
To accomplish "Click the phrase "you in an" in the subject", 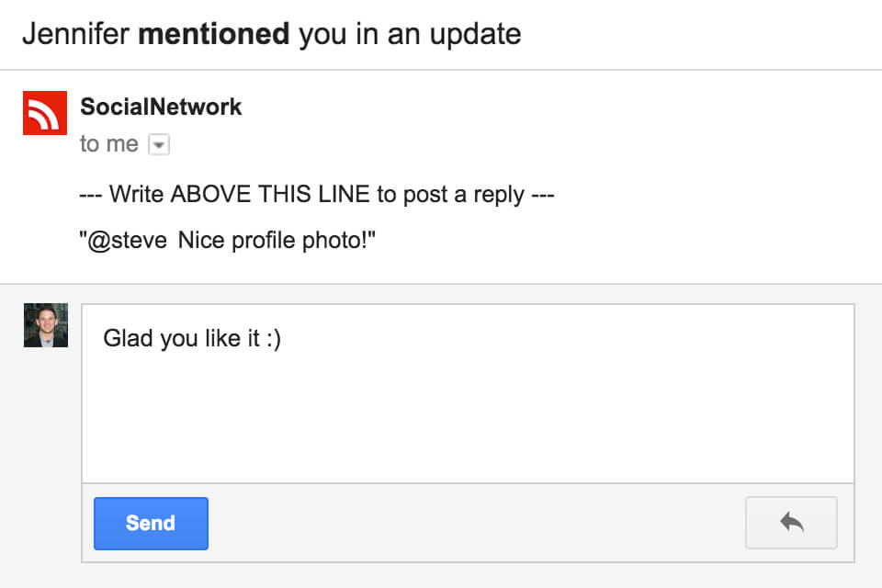I will pos(358,35).
